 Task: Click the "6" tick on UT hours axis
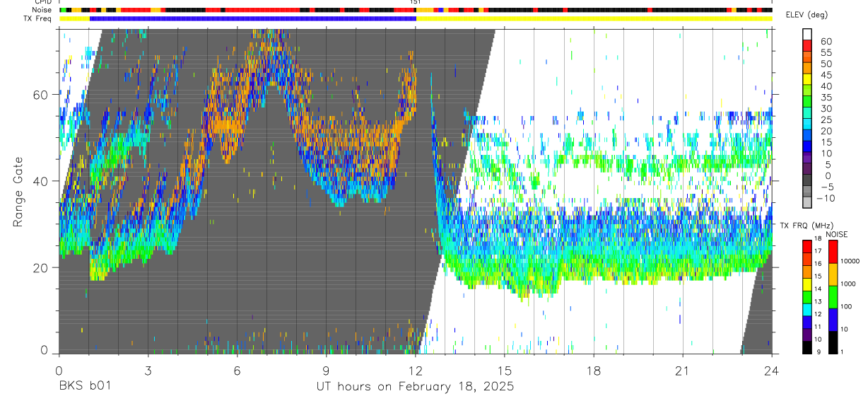pyautogui.click(x=237, y=371)
